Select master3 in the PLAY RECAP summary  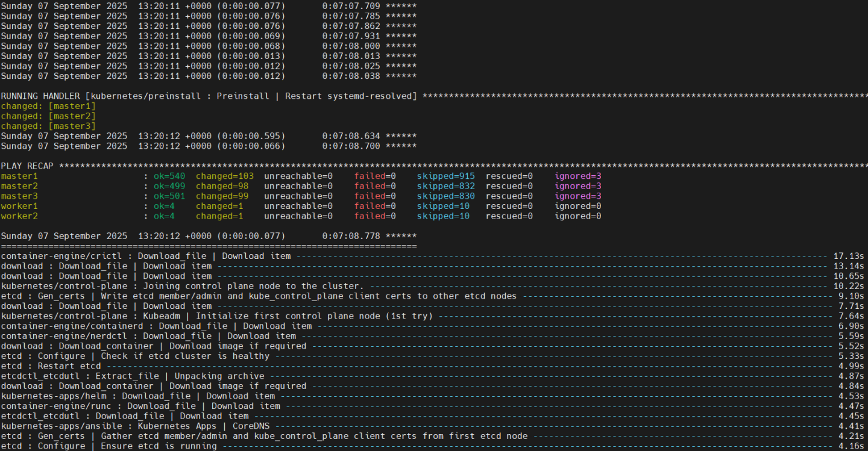pyautogui.click(x=19, y=196)
